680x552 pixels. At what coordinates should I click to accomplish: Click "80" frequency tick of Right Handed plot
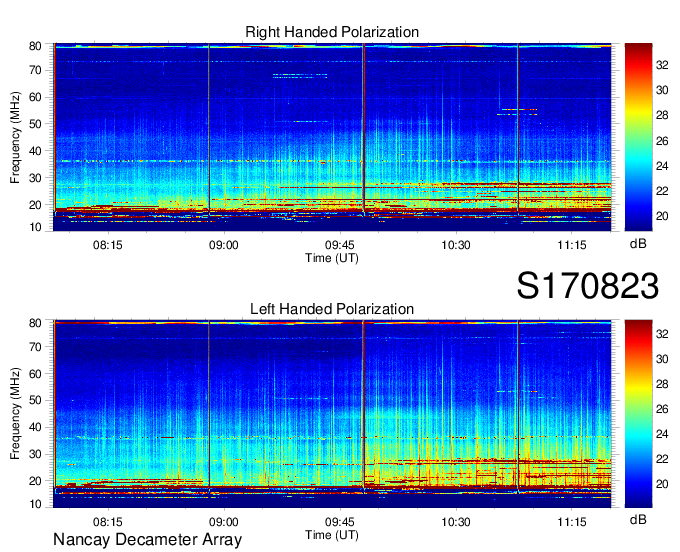(35, 46)
